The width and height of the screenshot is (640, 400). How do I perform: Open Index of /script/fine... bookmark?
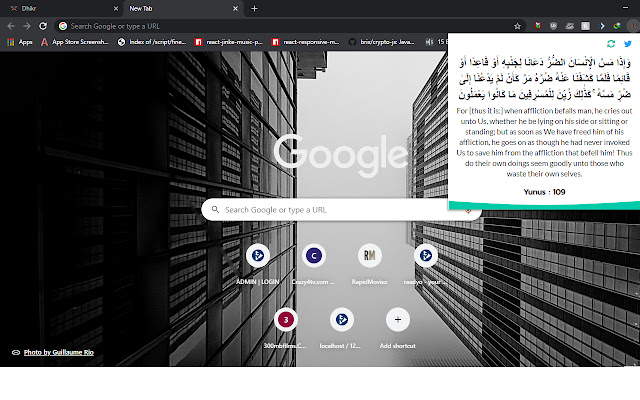(x=152, y=42)
